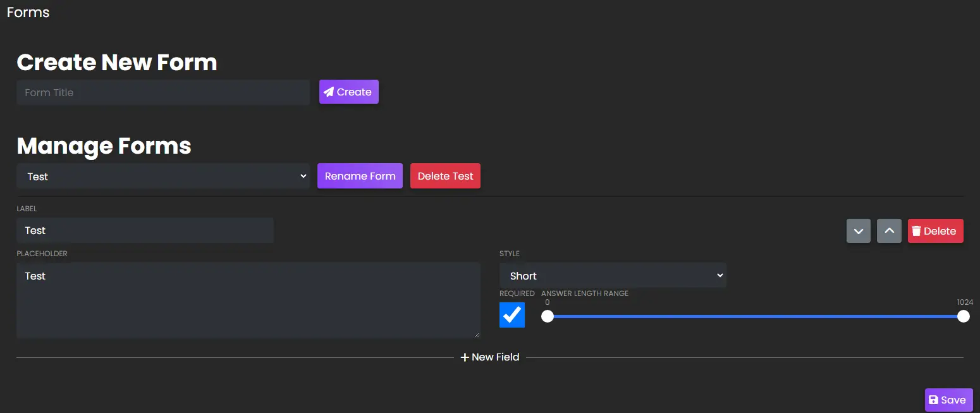980x413 pixels.
Task: Click the paper plane icon on Create
Action: [328, 92]
